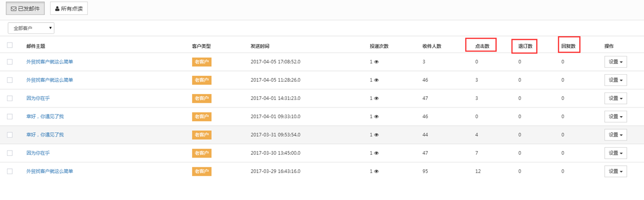Open the 因为你在乎 email sent 2017-04-01
This screenshot has height=200, width=644.
[38, 98]
